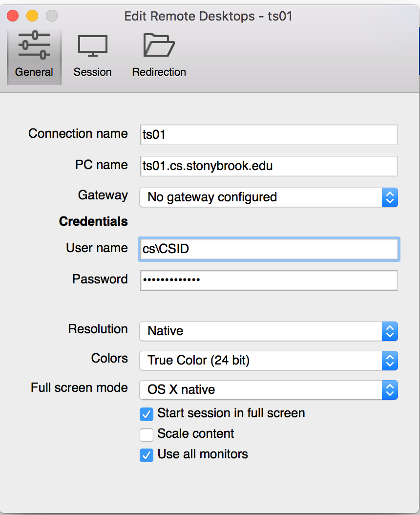Minimize window with yellow button

[32, 16]
